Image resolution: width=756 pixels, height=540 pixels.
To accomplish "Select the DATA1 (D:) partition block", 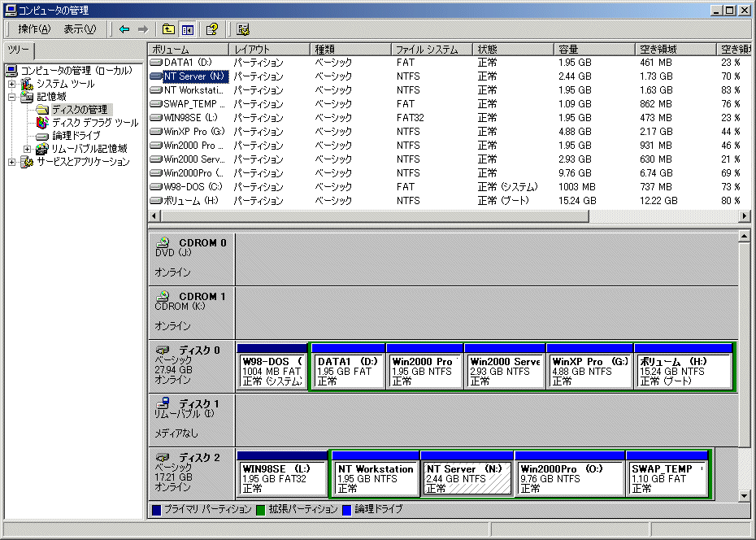I will point(348,367).
